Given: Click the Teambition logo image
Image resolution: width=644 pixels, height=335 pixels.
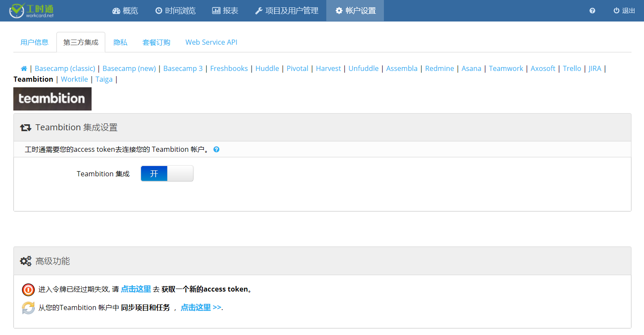Looking at the screenshot, I should pyautogui.click(x=52, y=99).
